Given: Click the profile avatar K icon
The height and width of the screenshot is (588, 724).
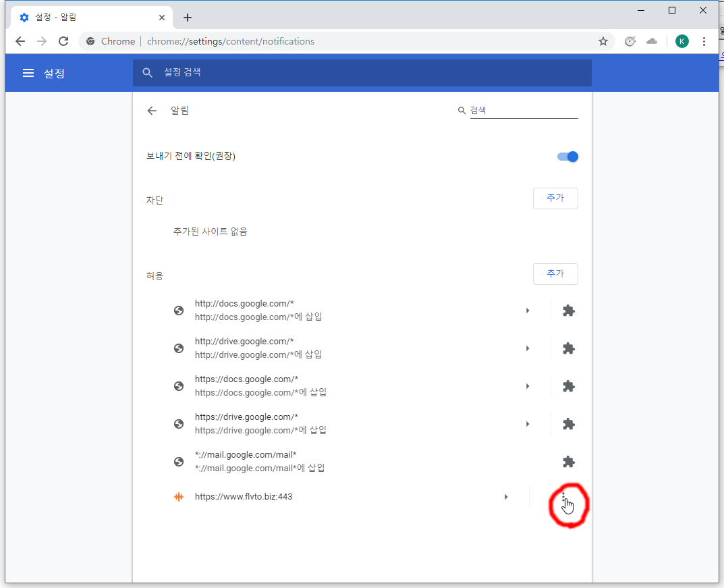Looking at the screenshot, I should tap(681, 41).
